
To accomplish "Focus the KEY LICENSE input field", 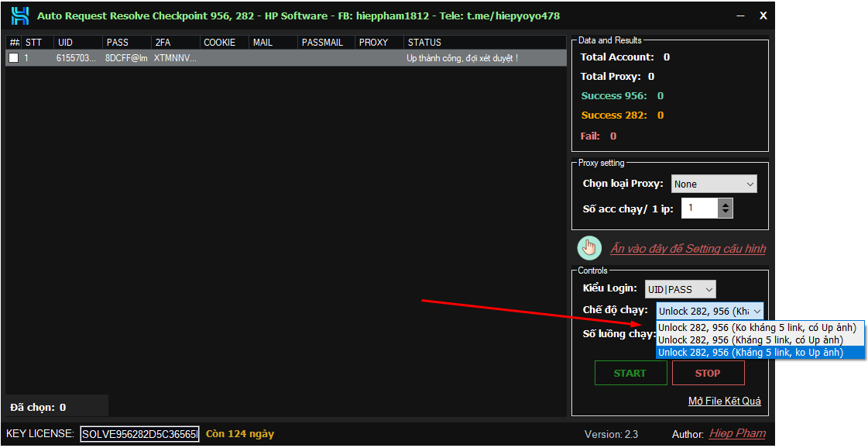I will coord(139,434).
